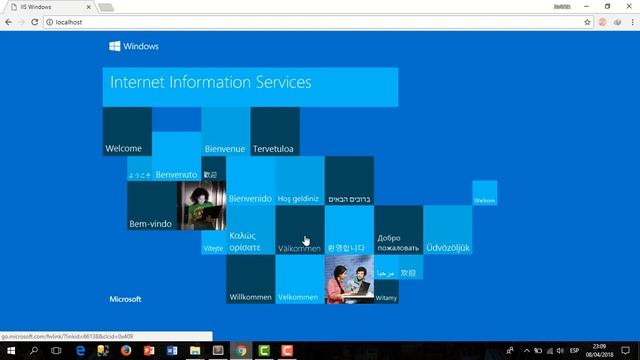Reload the localhost page
The height and width of the screenshot is (360, 640).
(x=35, y=22)
